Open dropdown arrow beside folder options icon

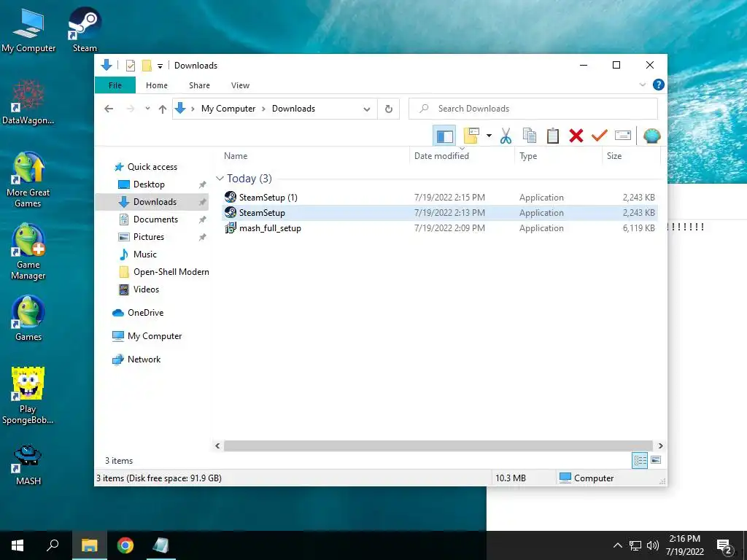click(489, 136)
